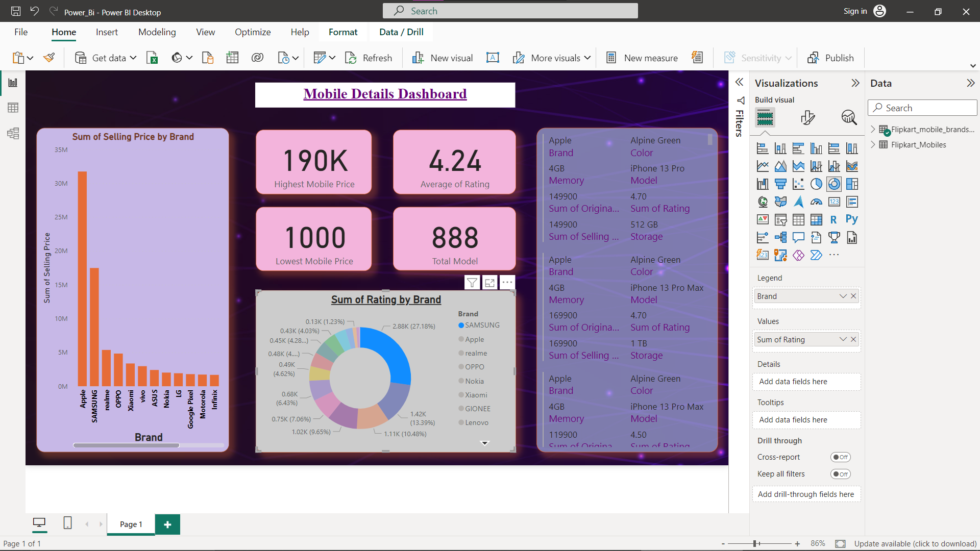The height and width of the screenshot is (551, 980).
Task: Enable Cross-report drill through
Action: [x=840, y=457]
